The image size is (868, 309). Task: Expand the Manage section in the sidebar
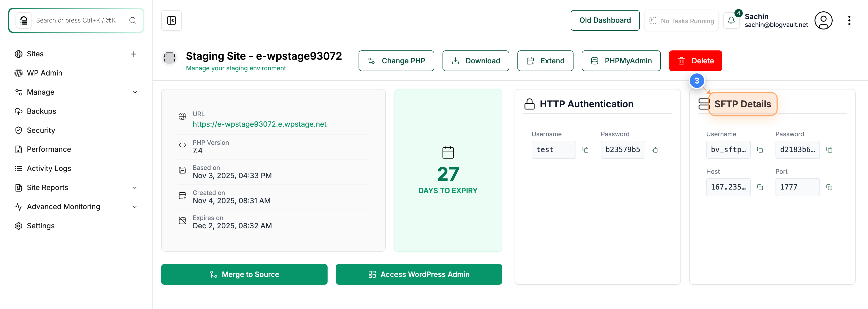pyautogui.click(x=135, y=92)
